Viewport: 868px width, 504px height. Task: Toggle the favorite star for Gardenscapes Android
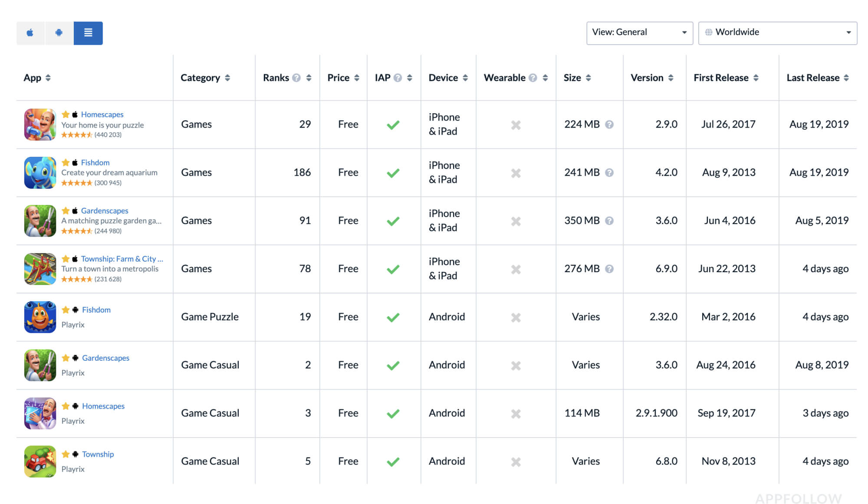(x=66, y=358)
